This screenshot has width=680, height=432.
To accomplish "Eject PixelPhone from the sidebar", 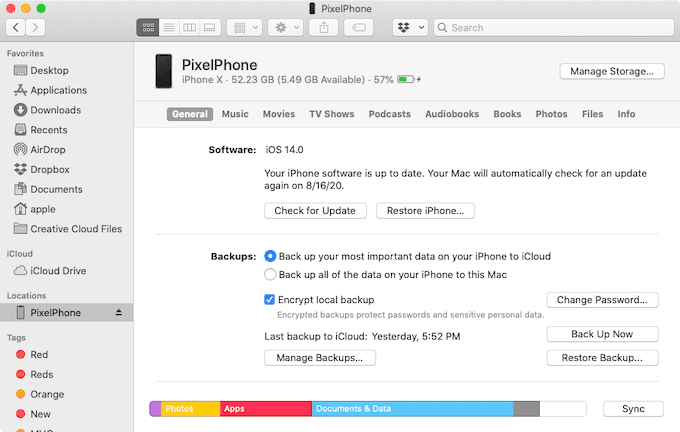I will tap(119, 313).
